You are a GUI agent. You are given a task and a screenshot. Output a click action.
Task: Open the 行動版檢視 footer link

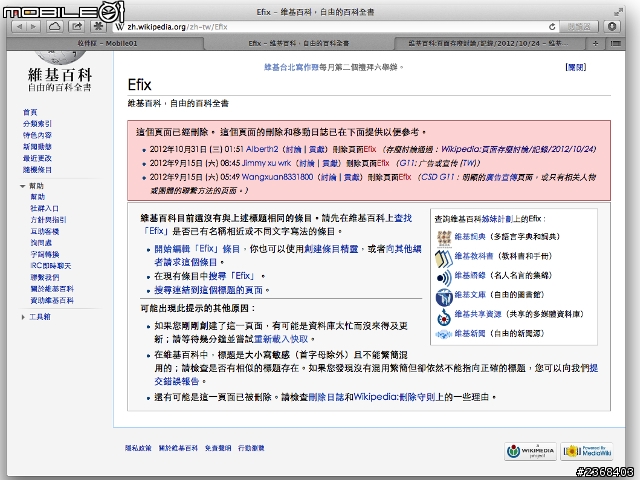click(x=251, y=448)
